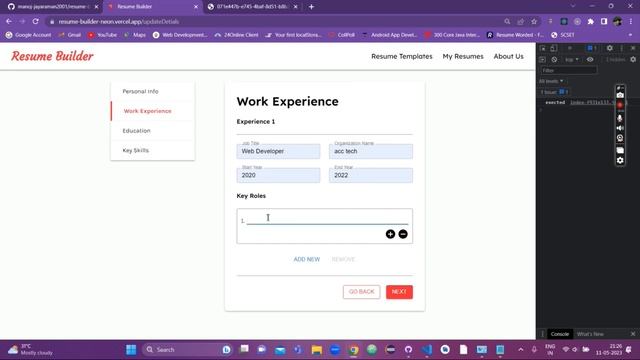Image resolution: width=640 pixels, height=360 pixels.
Task: Add a new key role with plus icon
Action: pos(390,234)
